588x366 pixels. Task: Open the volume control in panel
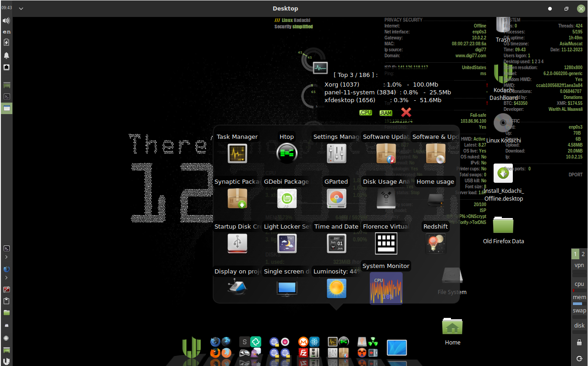point(6,21)
